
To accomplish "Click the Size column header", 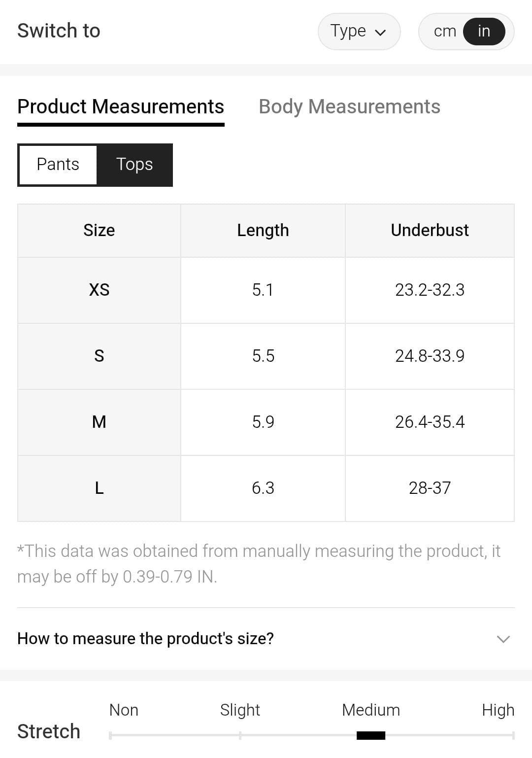I will point(99,231).
